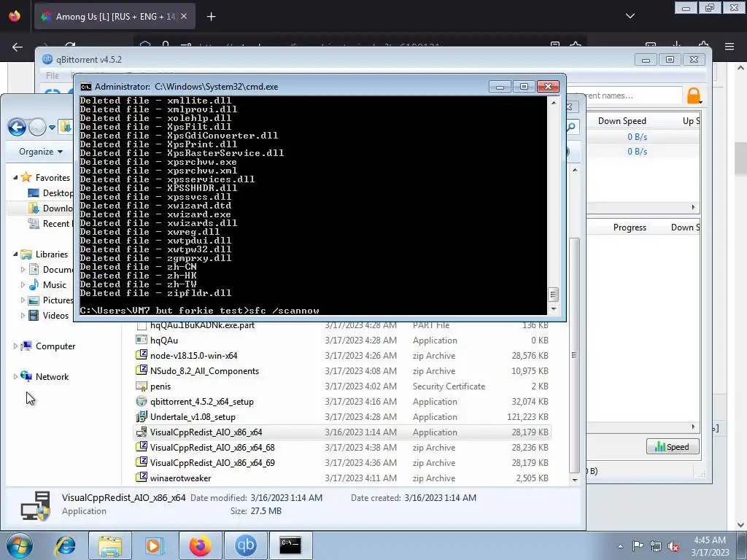747x560 pixels.
Task: Switch to cmd.exe taskbar icon
Action: click(290, 545)
